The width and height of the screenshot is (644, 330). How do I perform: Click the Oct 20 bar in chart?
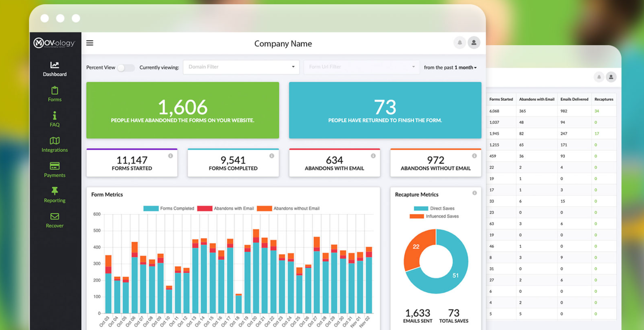[x=256, y=271]
